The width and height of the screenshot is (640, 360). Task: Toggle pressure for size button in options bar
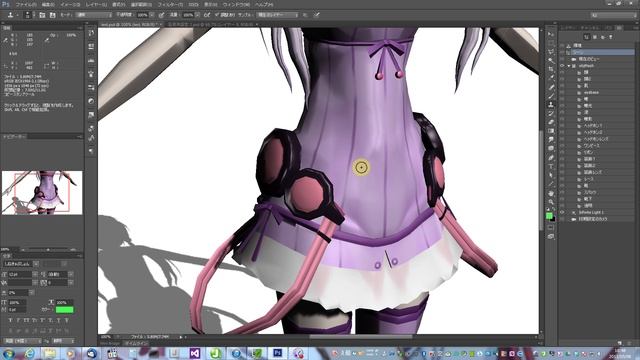tap(317, 15)
